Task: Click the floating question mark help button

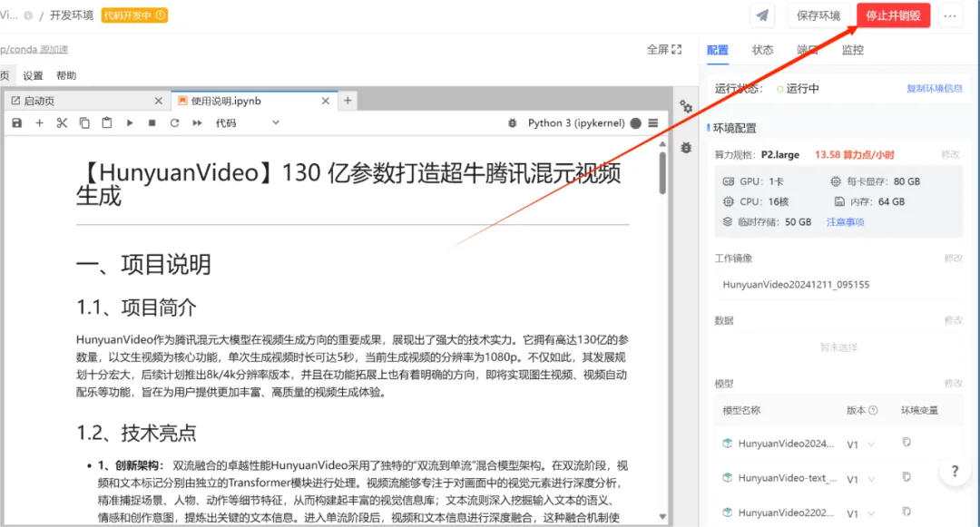Action: [x=955, y=472]
